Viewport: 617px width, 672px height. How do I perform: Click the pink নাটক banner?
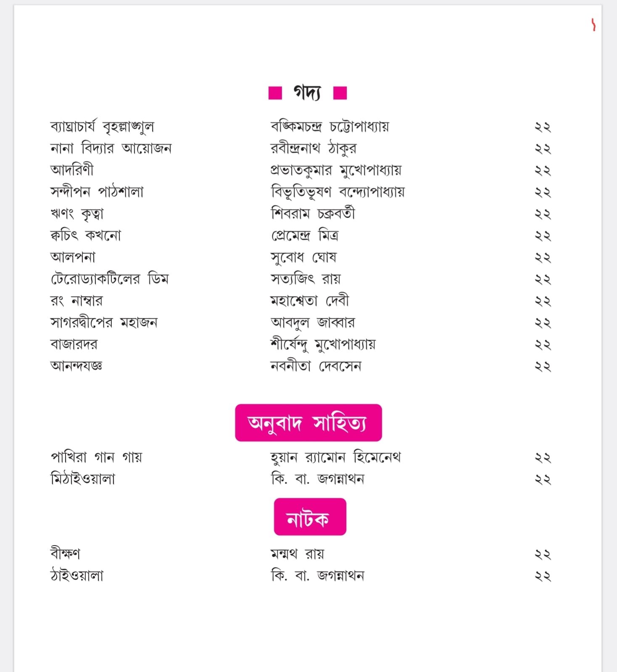[x=310, y=517]
